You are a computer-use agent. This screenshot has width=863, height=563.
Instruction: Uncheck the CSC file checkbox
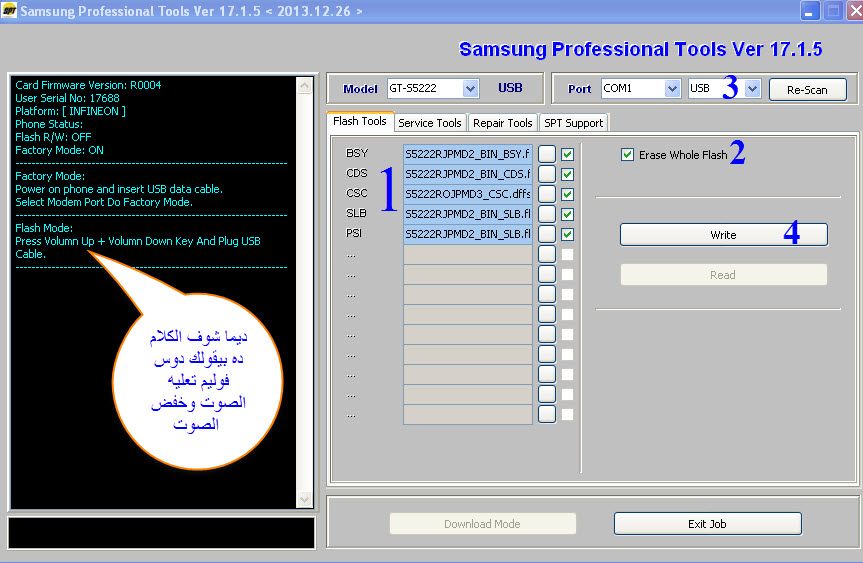point(567,195)
